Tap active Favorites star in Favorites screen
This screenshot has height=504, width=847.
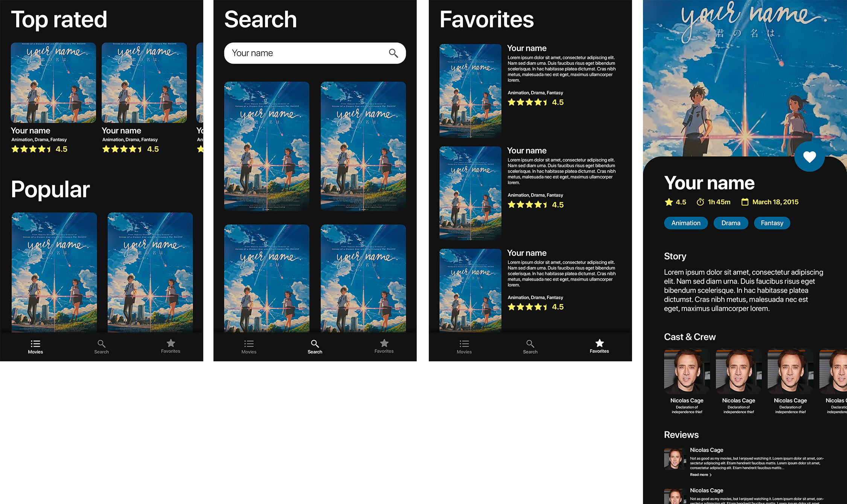(599, 343)
